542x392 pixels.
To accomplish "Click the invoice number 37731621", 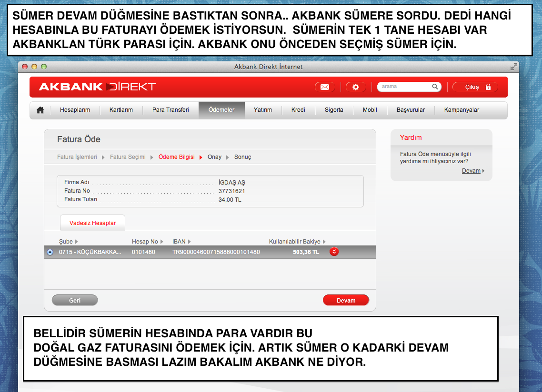I will click(231, 191).
